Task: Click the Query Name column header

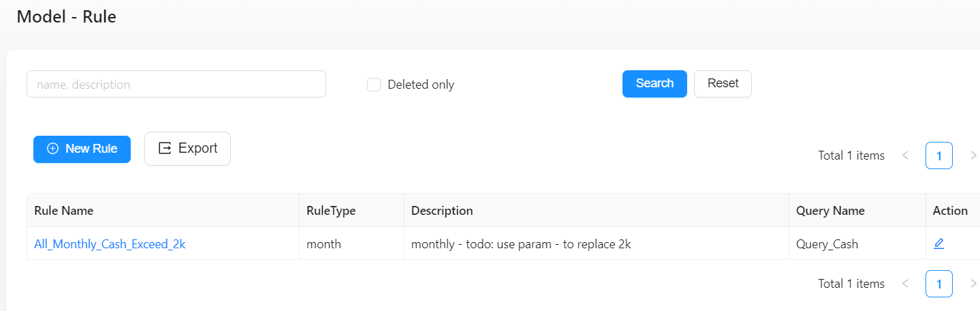Action: pyautogui.click(x=830, y=211)
